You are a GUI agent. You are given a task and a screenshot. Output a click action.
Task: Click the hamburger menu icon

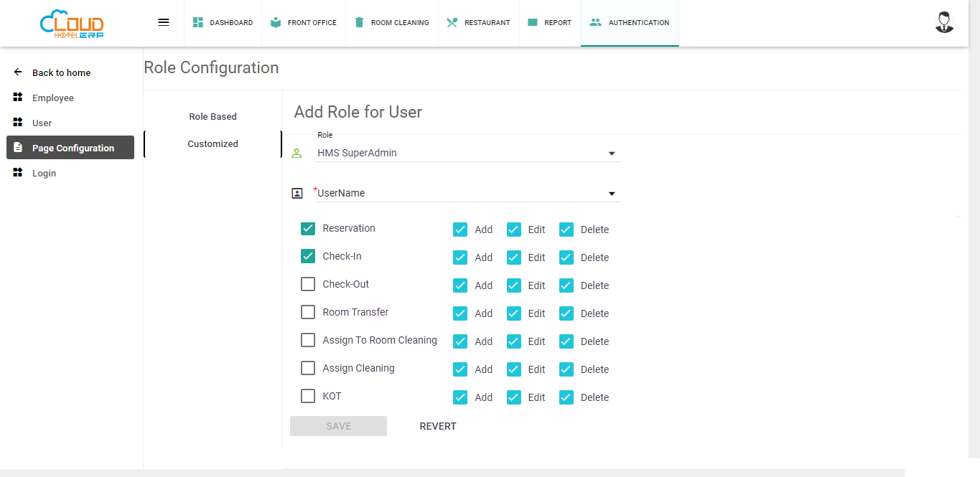(164, 22)
